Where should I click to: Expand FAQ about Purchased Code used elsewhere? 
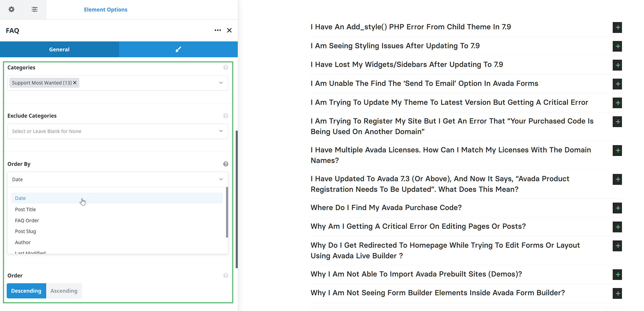click(617, 122)
